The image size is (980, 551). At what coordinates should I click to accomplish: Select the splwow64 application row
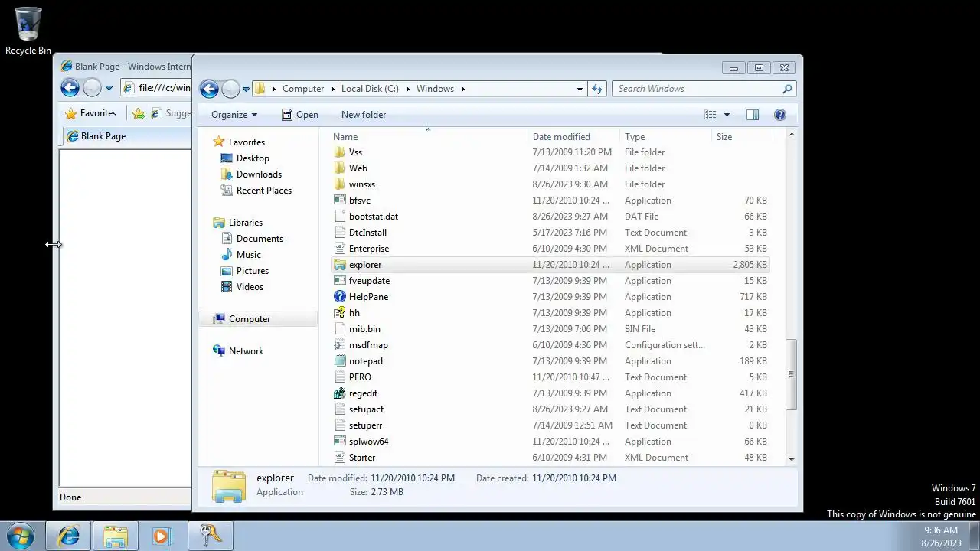click(x=550, y=442)
